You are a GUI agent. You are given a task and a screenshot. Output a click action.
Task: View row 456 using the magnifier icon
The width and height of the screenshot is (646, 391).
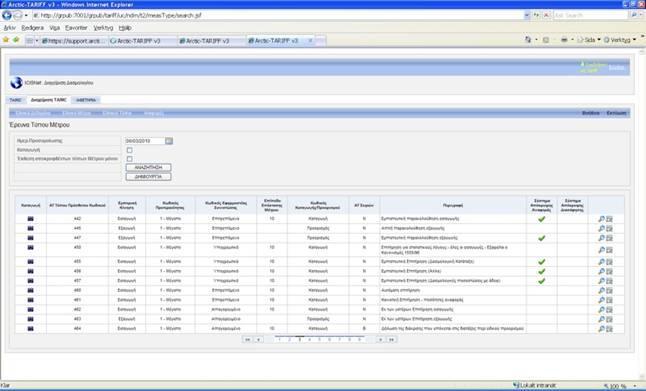(x=601, y=271)
